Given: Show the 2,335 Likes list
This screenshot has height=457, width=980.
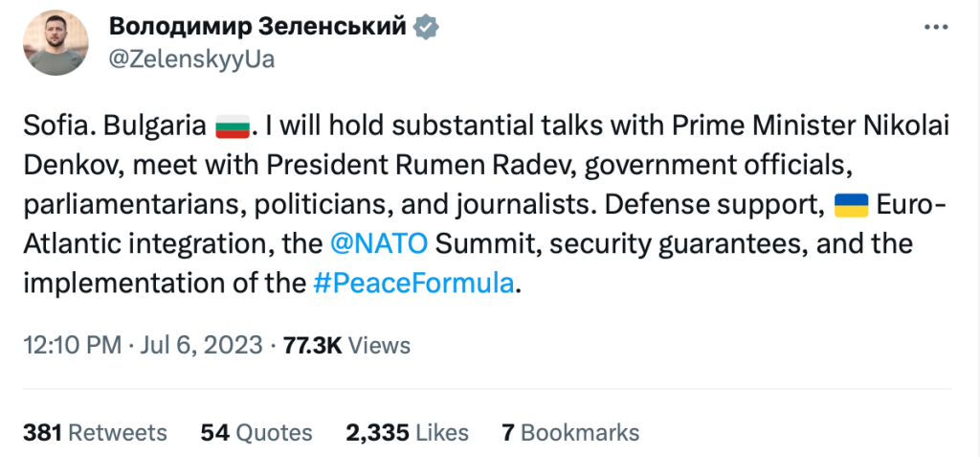Looking at the screenshot, I should coord(408,432).
